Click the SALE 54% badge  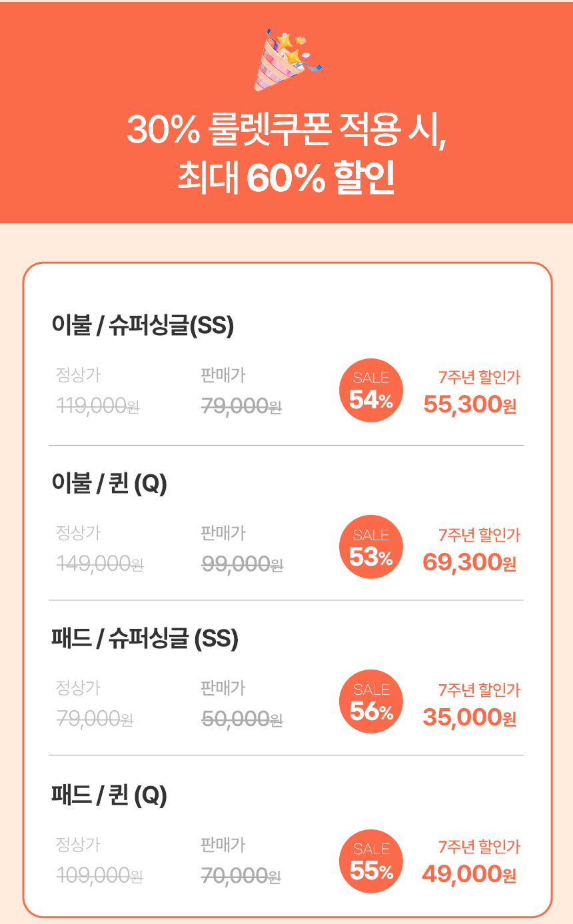[371, 391]
